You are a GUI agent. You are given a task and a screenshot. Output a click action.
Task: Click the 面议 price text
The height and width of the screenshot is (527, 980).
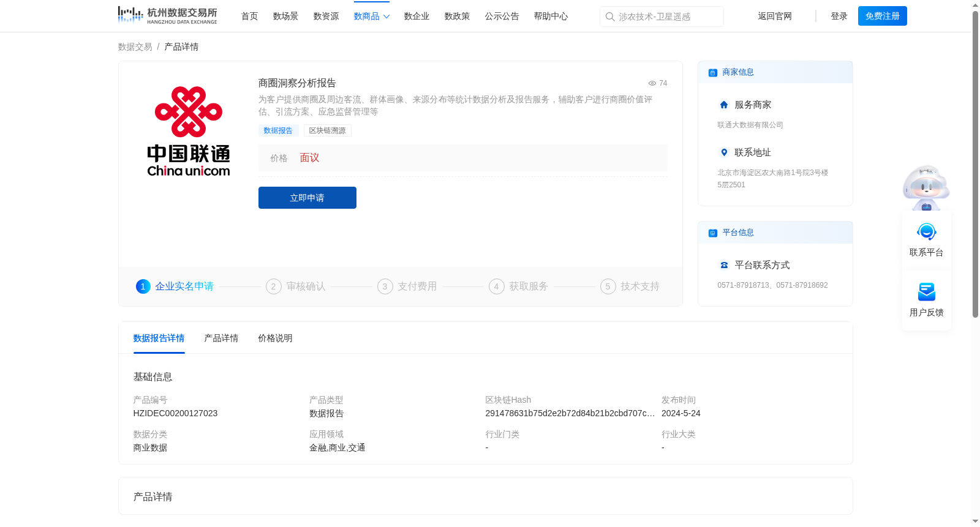coord(309,158)
